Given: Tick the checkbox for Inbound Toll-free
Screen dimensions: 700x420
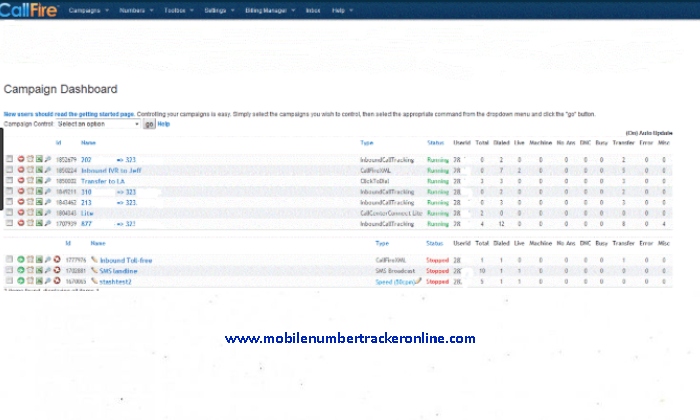Looking at the screenshot, I should click(x=10, y=260).
